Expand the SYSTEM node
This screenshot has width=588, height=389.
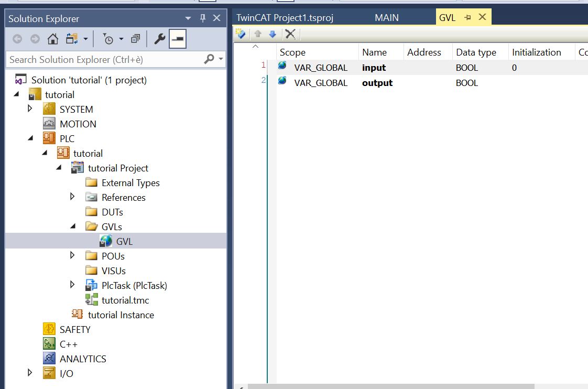tap(30, 109)
